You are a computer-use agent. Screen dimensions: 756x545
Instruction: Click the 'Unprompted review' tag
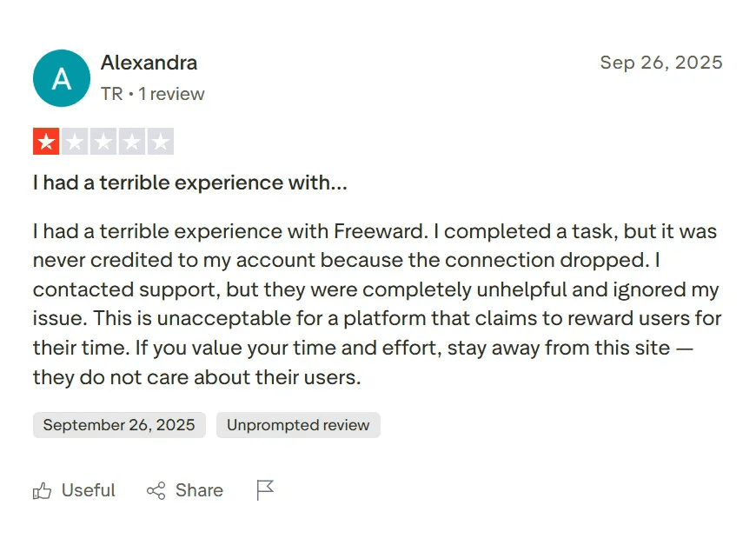click(298, 425)
